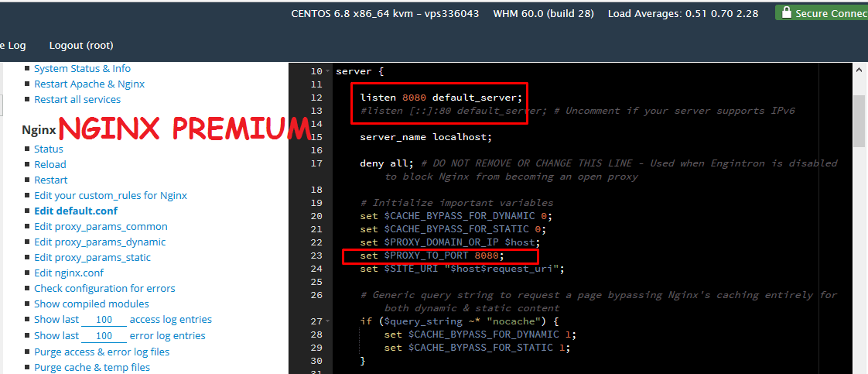This screenshot has width=868, height=374.
Task: Click on 'deny all;' code text
Action: (x=387, y=163)
